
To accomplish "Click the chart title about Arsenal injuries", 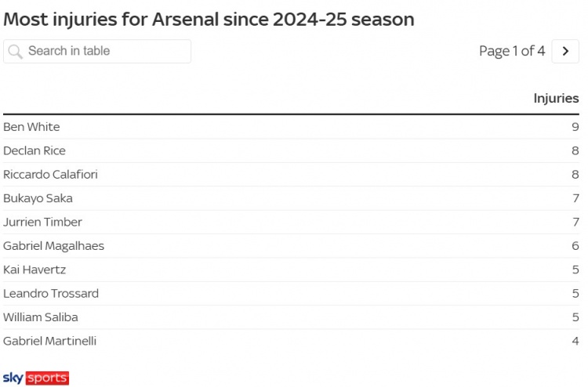I will [x=209, y=18].
